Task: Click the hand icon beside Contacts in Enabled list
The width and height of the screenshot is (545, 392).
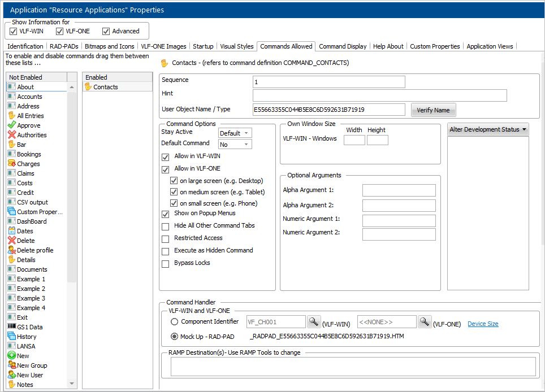Action: [88, 87]
